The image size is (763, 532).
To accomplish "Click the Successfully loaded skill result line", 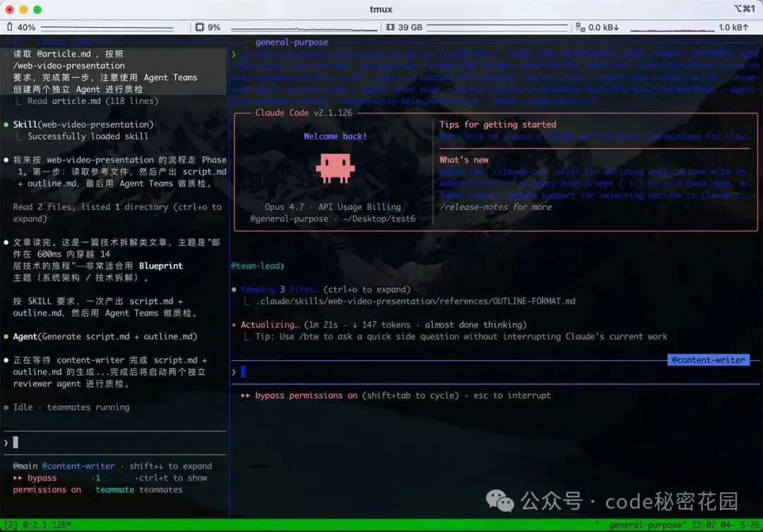I will (x=88, y=137).
